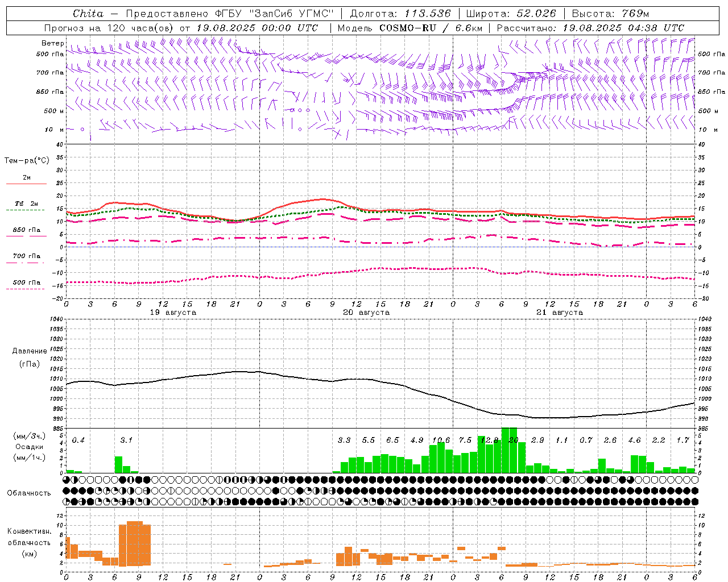
Task: Click the 3-hour precipitation total 5.5
Action: click(369, 440)
